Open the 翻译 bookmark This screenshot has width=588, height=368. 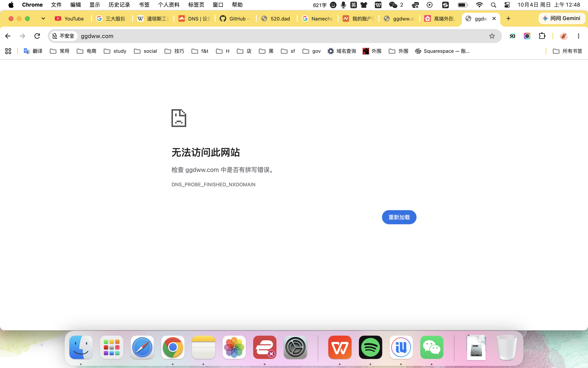33,51
